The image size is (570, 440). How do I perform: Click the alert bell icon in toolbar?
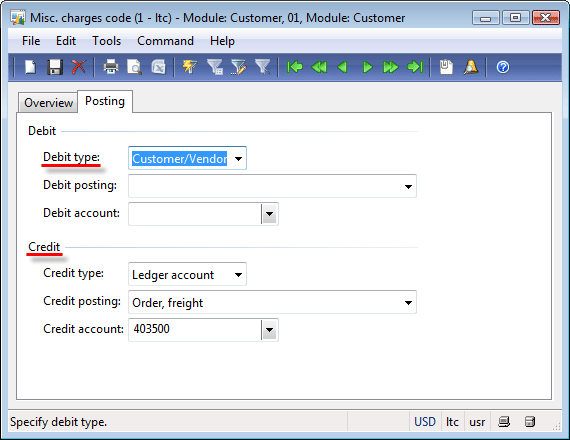[471, 67]
